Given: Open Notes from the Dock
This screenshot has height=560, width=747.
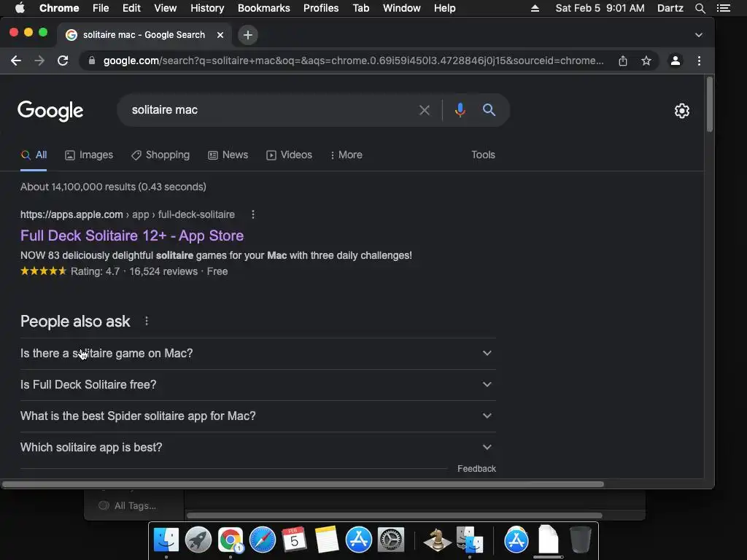Looking at the screenshot, I should pos(327,540).
